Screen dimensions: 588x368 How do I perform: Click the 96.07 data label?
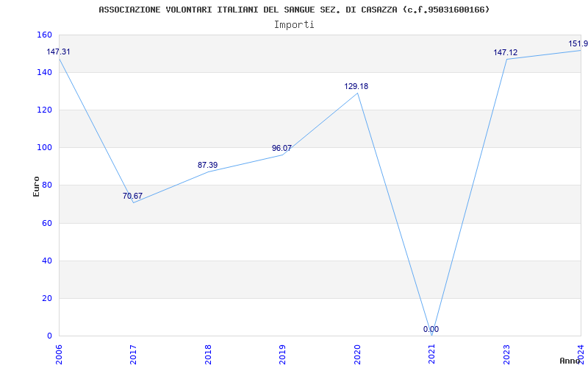(x=282, y=149)
